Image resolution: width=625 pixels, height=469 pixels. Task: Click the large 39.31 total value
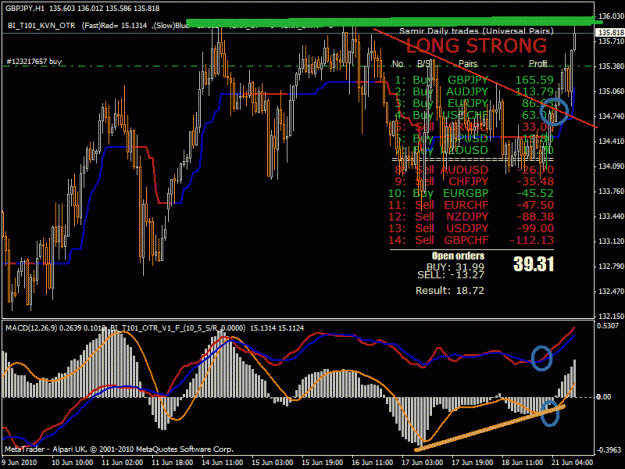tap(534, 264)
